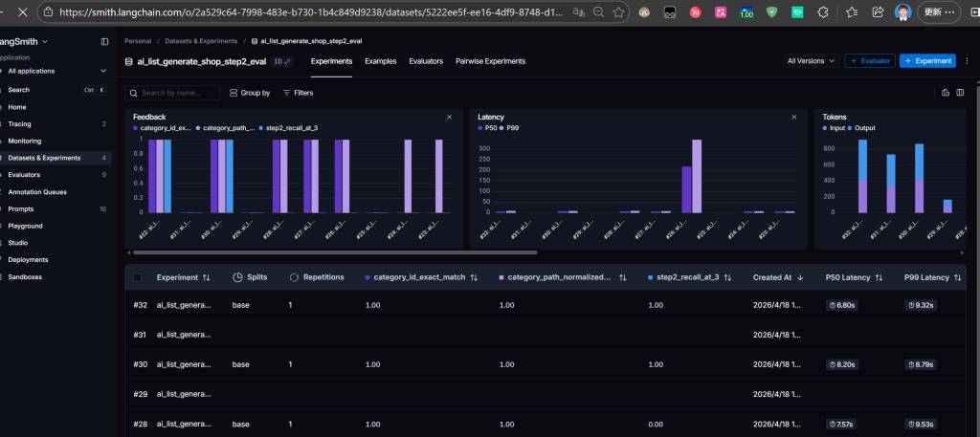Click the blue + Experiment button
980x437 pixels.
tap(927, 61)
